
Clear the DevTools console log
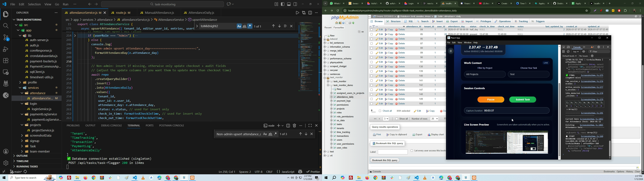point(568,51)
